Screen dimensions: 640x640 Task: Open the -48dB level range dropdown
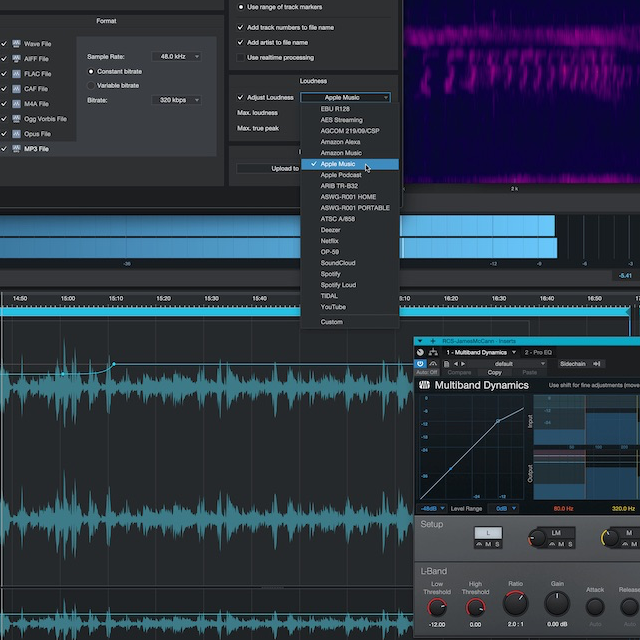[432, 509]
